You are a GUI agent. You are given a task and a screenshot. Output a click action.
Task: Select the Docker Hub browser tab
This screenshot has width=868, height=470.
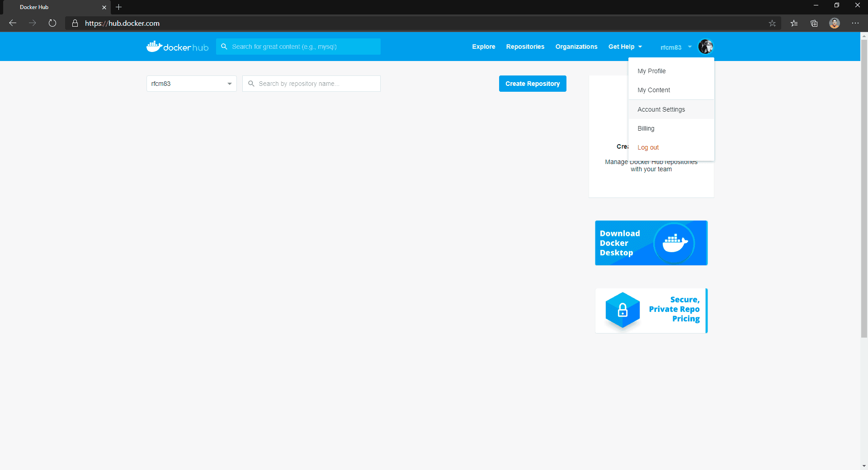(57, 7)
